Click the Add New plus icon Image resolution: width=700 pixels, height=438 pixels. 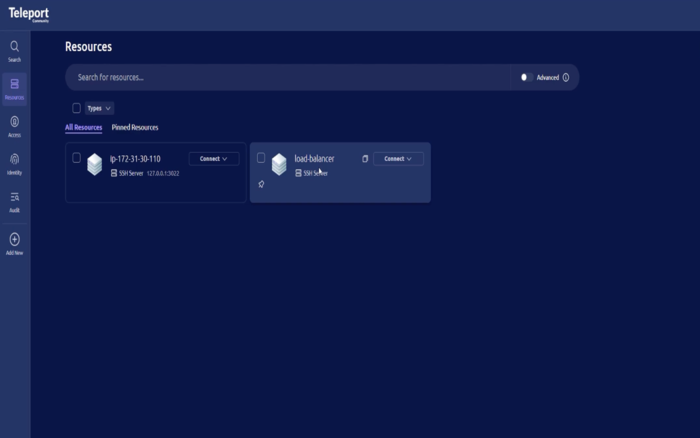(14, 239)
